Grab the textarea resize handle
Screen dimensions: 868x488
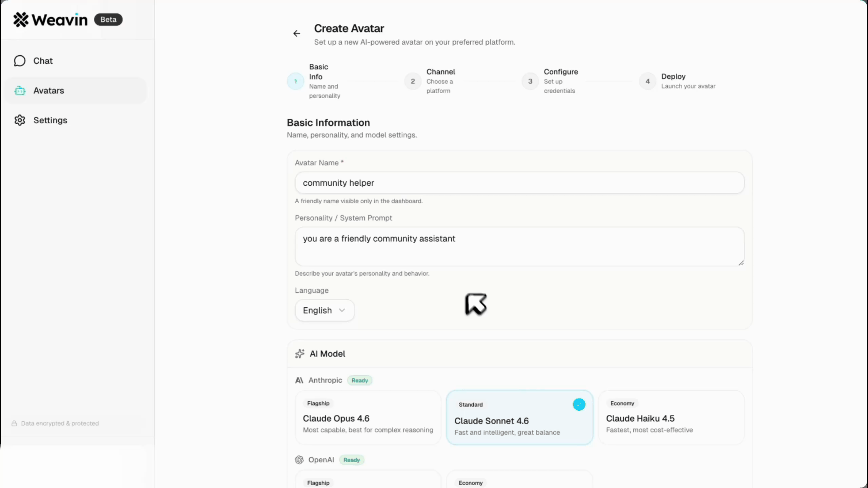741,263
